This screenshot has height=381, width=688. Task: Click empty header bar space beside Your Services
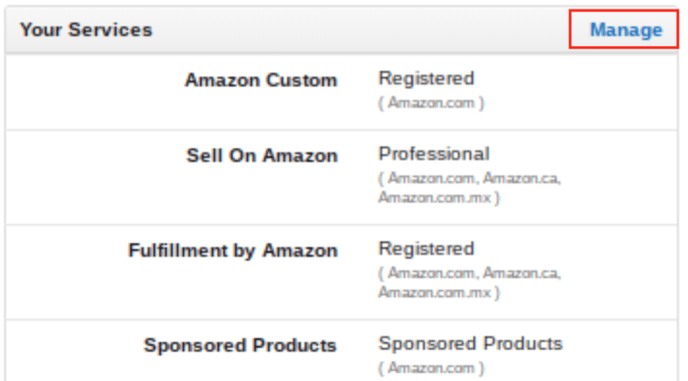coord(360,30)
